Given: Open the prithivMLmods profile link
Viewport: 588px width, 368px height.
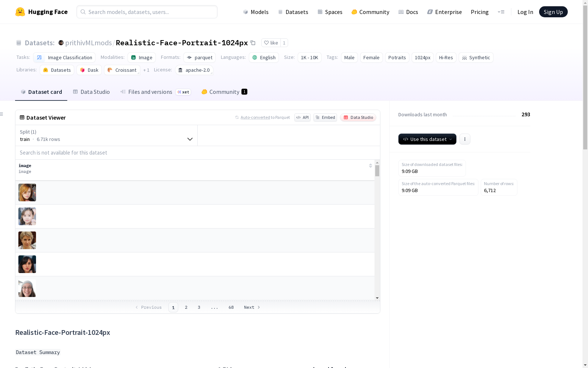Looking at the screenshot, I should click(x=89, y=43).
